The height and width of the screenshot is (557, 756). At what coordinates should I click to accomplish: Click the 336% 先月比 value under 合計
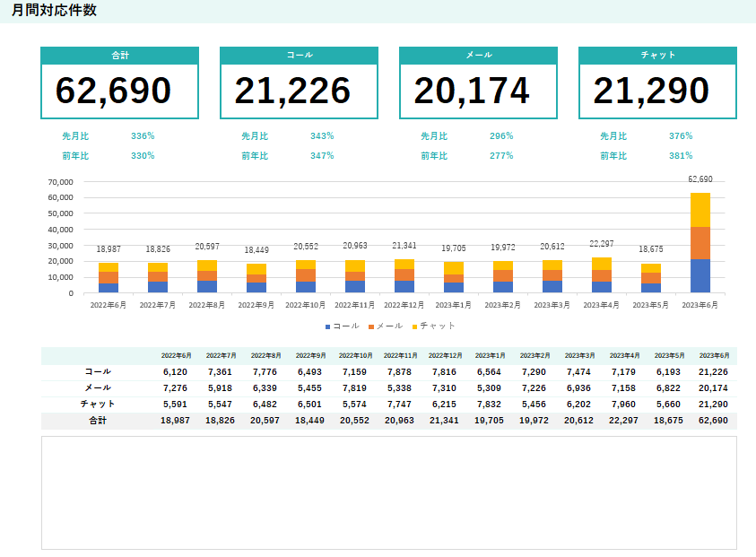[143, 136]
